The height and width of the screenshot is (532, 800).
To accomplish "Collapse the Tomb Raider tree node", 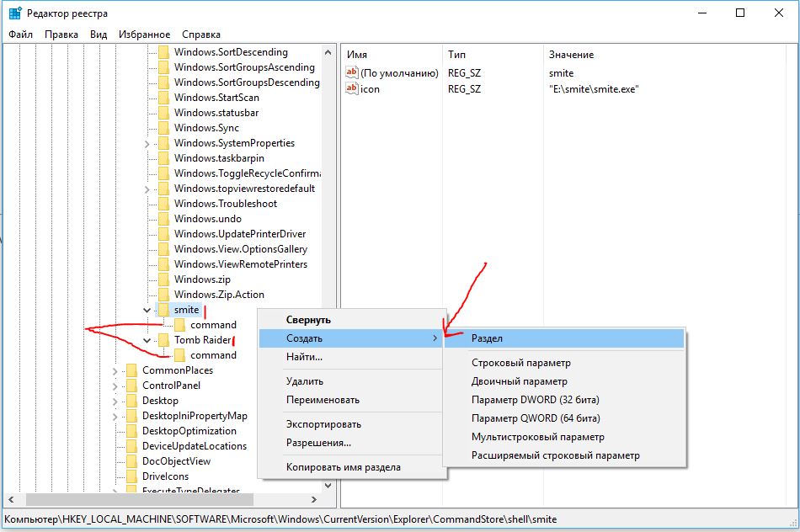I will [147, 340].
